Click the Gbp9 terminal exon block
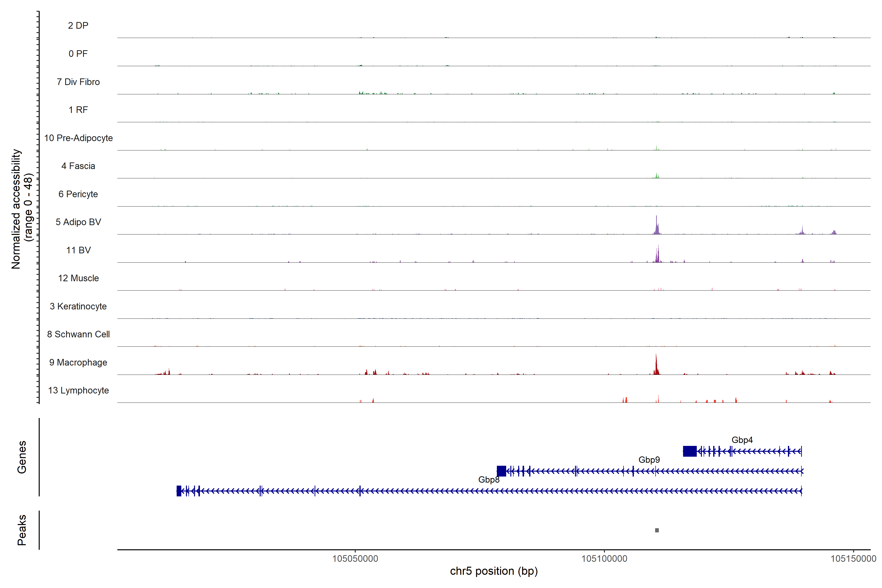The width and height of the screenshot is (882, 588). (x=501, y=471)
